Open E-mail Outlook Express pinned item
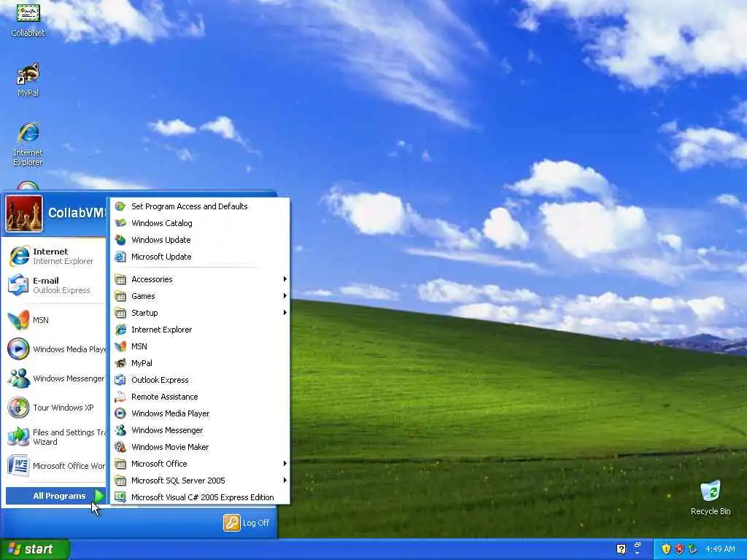Viewport: 747px width, 560px height. pos(55,285)
